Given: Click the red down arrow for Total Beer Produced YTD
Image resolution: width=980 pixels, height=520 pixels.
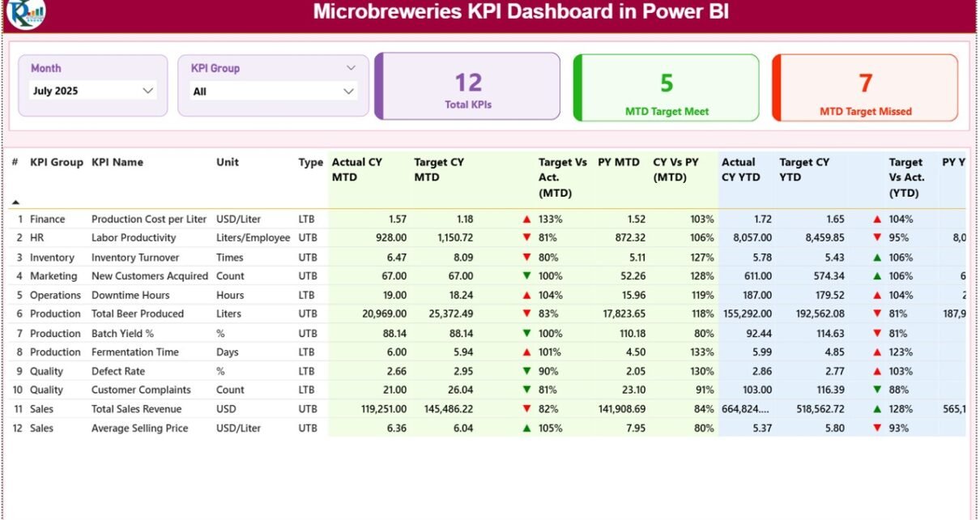Looking at the screenshot, I should (x=877, y=314).
